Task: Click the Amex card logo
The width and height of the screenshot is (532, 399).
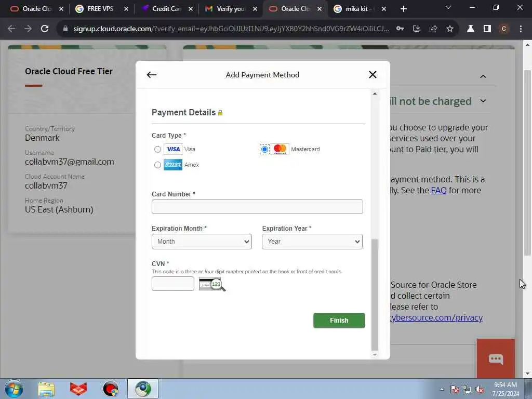Action: [x=173, y=165]
